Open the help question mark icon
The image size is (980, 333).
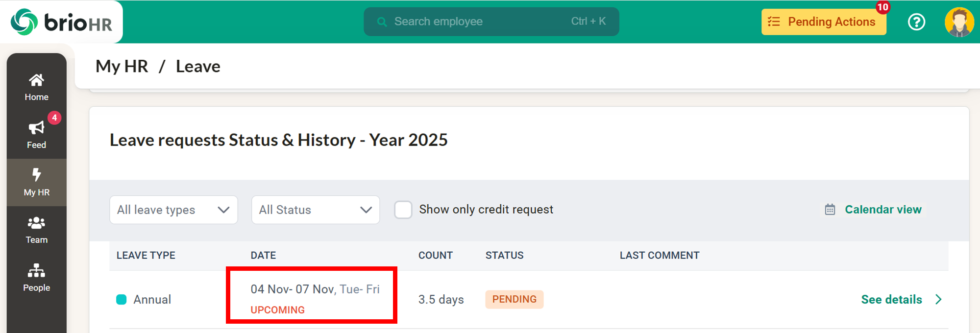916,22
